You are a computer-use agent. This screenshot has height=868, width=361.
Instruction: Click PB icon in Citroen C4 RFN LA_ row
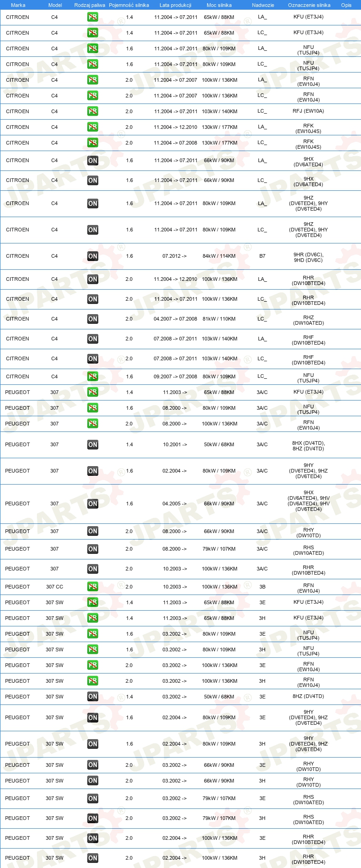[x=93, y=80]
